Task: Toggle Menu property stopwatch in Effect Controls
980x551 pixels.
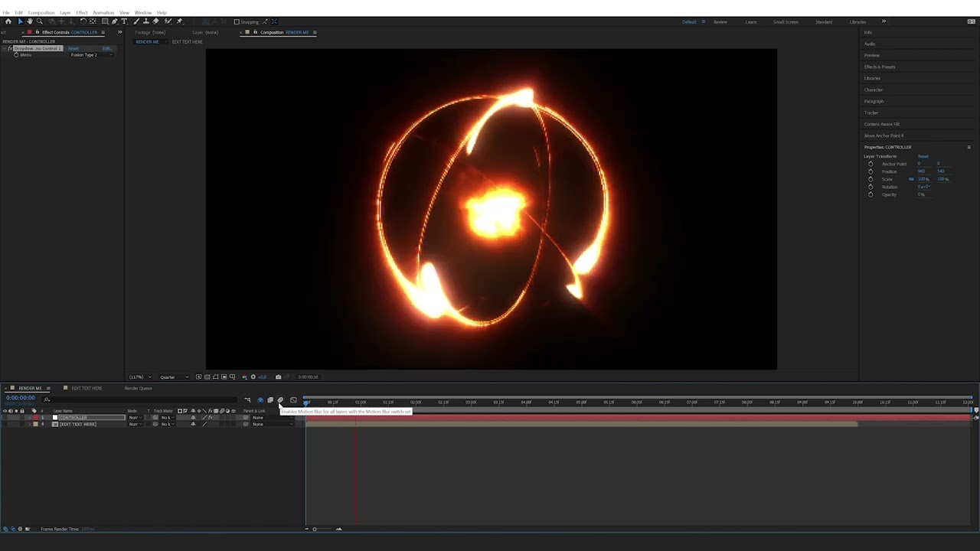Action: point(16,55)
